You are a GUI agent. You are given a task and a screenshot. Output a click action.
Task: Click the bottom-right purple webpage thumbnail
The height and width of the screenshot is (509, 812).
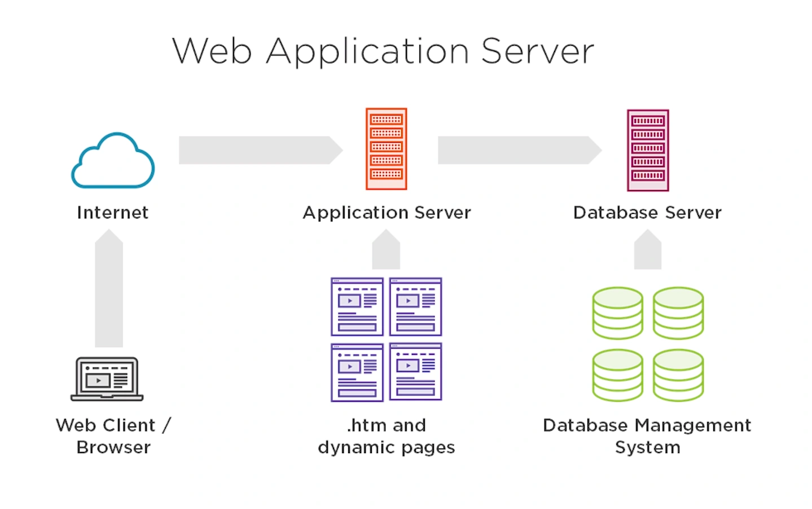415,372
